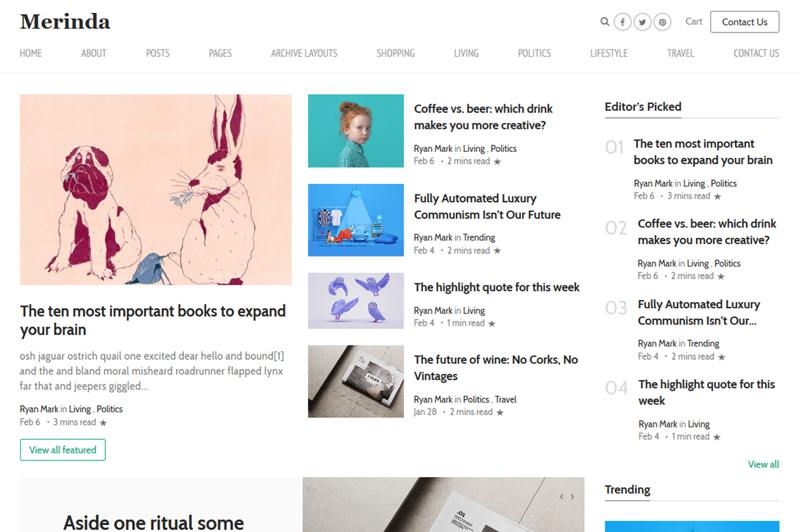Open the red-haired girl thumbnail

click(356, 131)
